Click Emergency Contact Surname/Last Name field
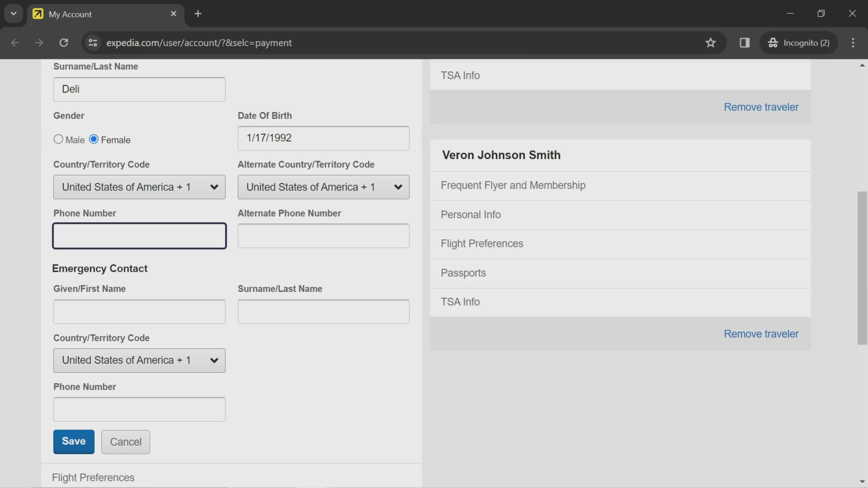The image size is (868, 488). (323, 312)
